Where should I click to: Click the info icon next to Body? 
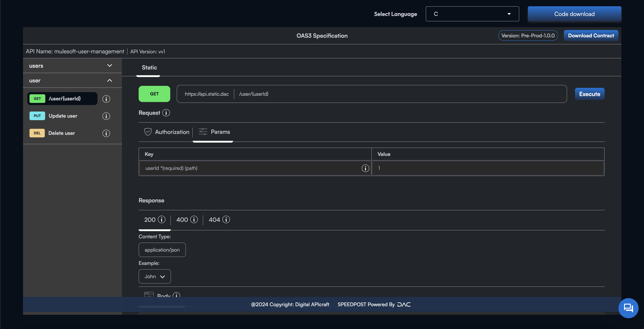point(177,296)
